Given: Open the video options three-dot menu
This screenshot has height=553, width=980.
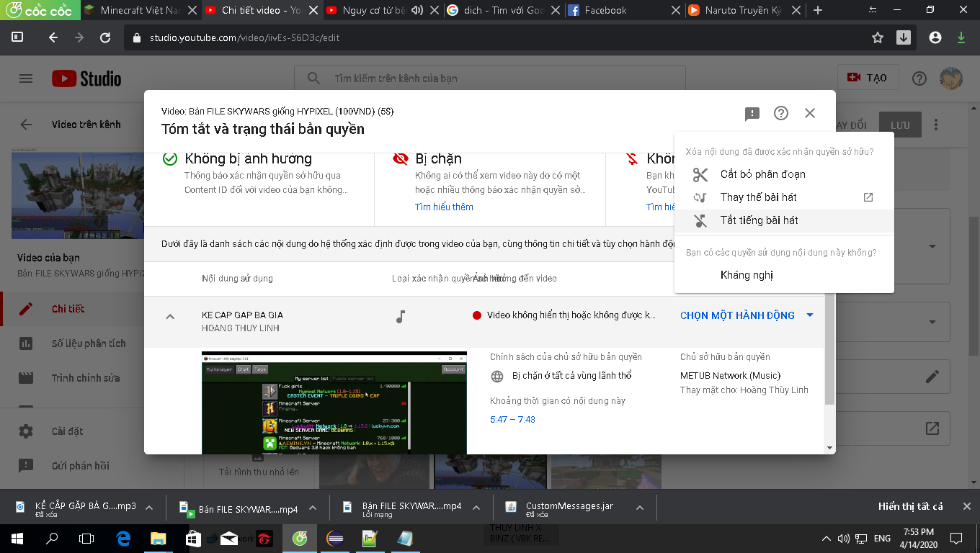Looking at the screenshot, I should tap(936, 125).
